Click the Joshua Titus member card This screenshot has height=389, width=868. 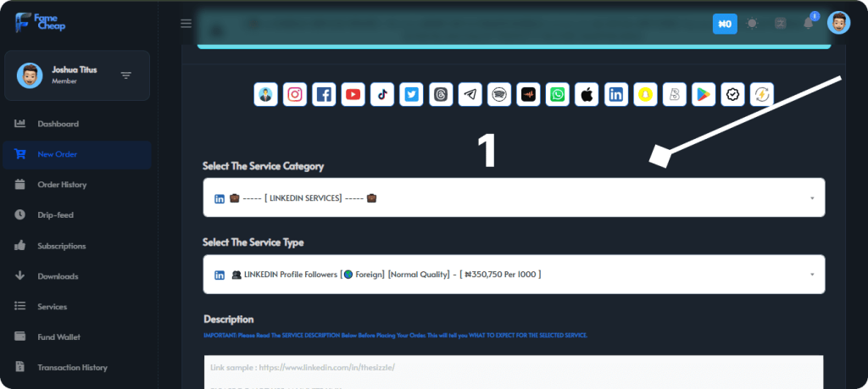[77, 75]
